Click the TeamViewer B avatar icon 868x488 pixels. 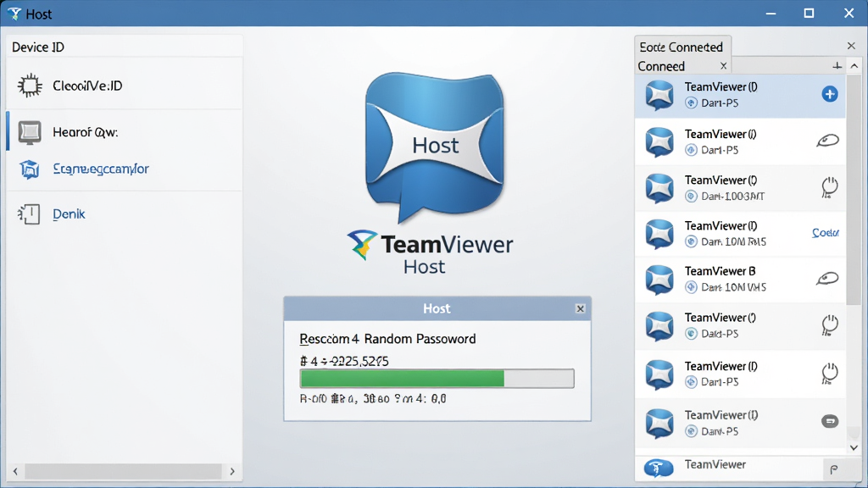pos(659,279)
